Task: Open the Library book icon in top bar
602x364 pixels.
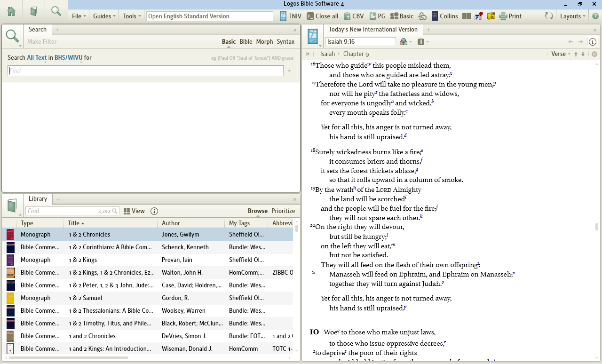Action: pos(33,11)
